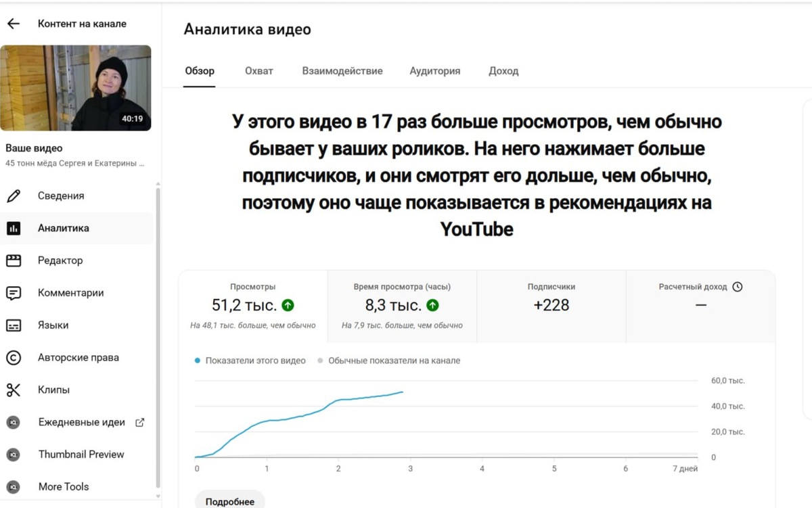Switch to the Обзор tab
This screenshot has height=508, width=812.
[x=200, y=71]
